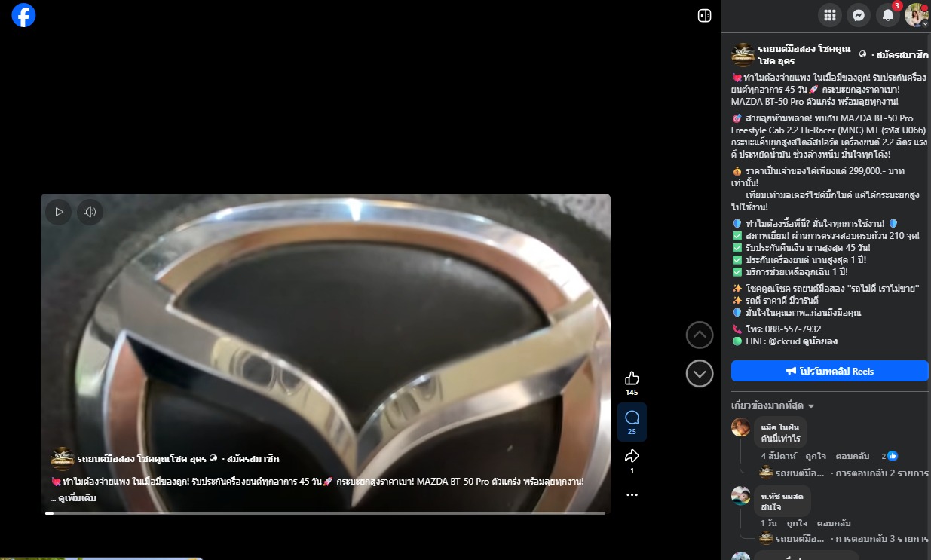
Task: Collapse description with ดูน้อยลง
Action: 819,341
